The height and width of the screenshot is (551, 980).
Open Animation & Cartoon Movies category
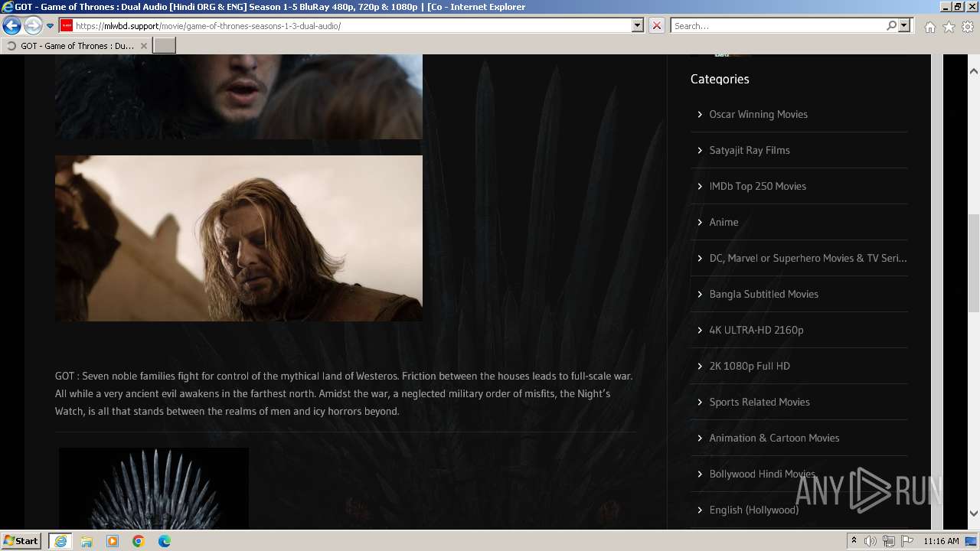tap(774, 438)
